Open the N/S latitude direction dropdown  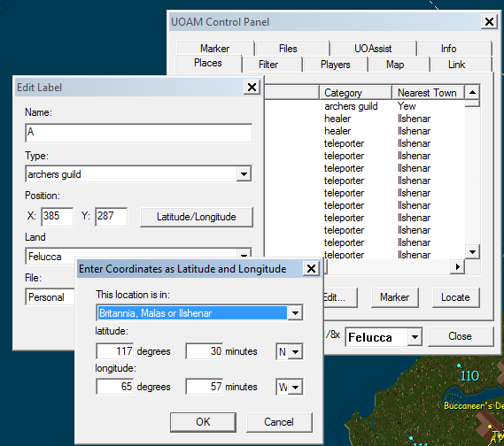[x=295, y=351]
